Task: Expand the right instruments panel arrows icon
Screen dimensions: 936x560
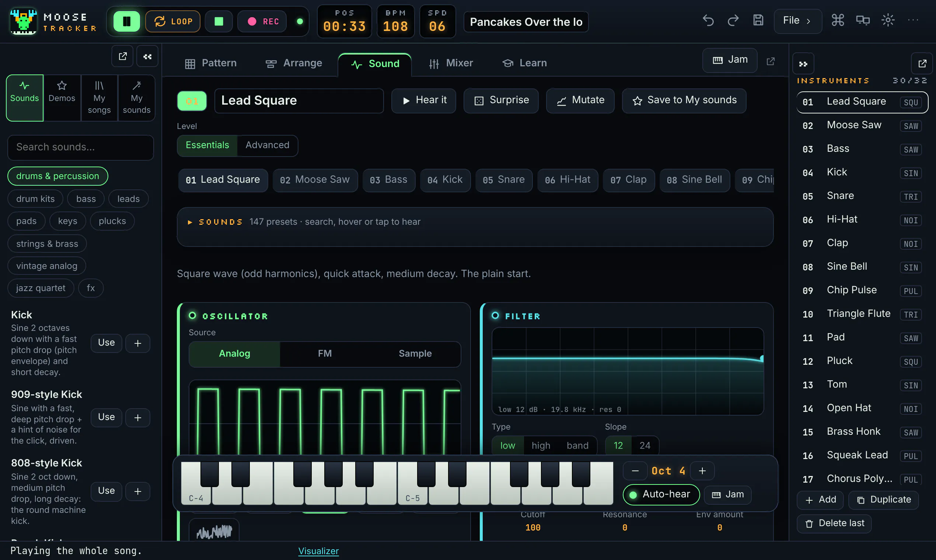Action: click(x=803, y=64)
